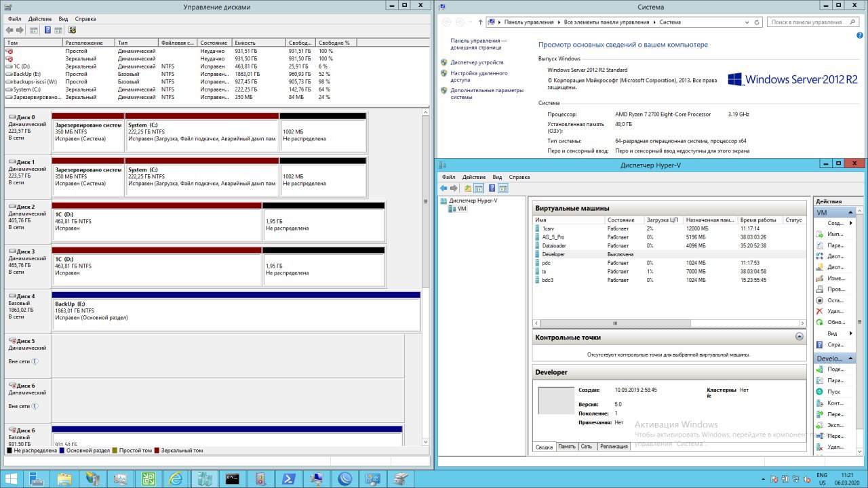Viewport: 868px width, 488px height.
Task: Click the vertical scrollbar in the Disk Management graphical pane
Action: pyautogui.click(x=427, y=277)
